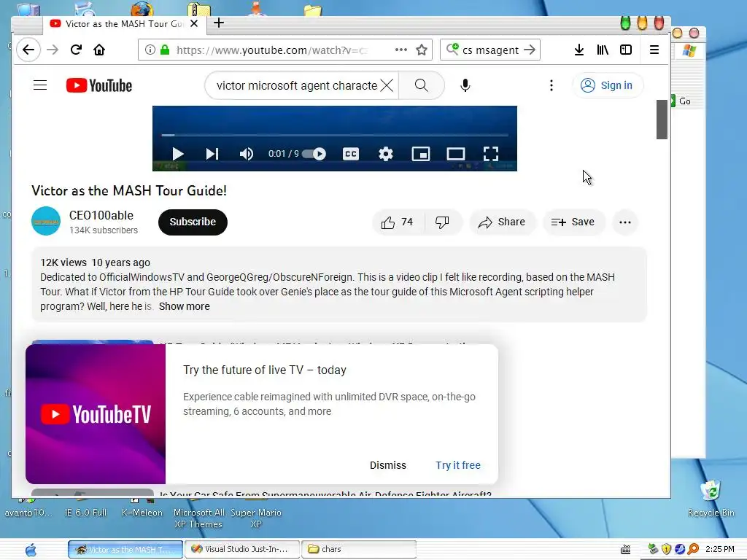Click the green padlock security icon
Screen dimensions: 747x560
tap(165, 50)
